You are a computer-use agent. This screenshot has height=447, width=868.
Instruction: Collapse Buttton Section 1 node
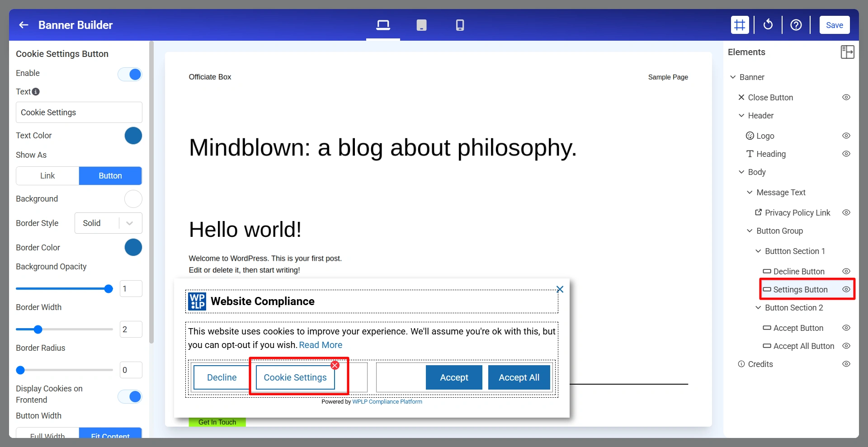[758, 251]
